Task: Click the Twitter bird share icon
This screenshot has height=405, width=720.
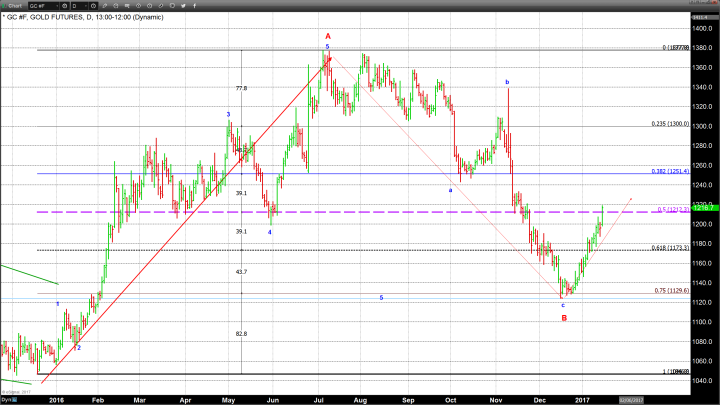Action: pos(183,6)
